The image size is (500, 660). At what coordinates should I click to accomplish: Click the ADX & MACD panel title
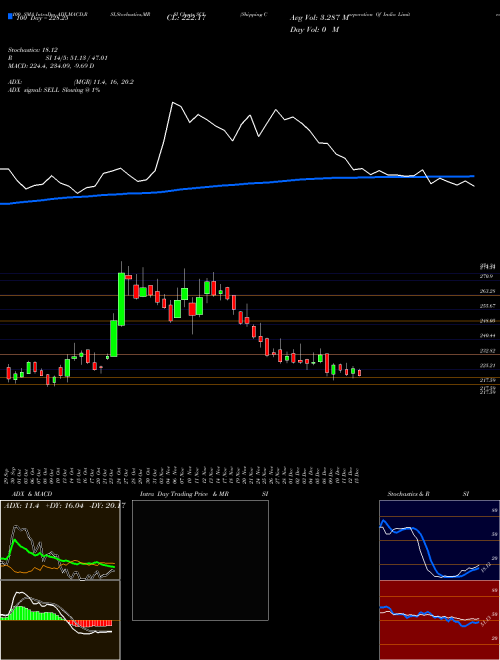click(x=32, y=494)
